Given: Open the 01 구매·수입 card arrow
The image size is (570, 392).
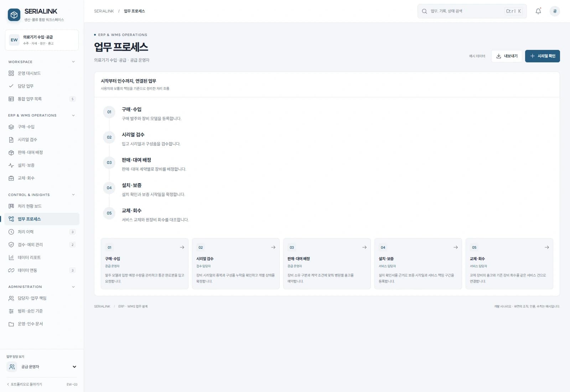Looking at the screenshot, I should pyautogui.click(x=182, y=247).
